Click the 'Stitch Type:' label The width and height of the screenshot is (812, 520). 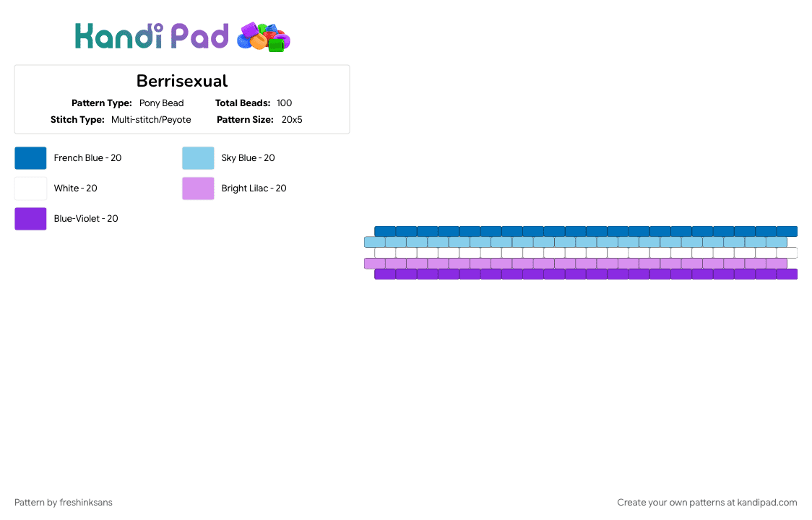[77, 120]
